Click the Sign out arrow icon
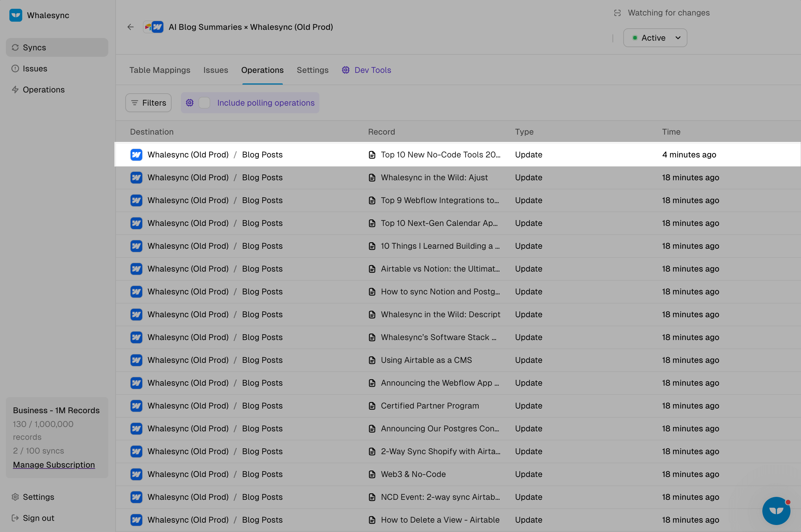 point(15,518)
